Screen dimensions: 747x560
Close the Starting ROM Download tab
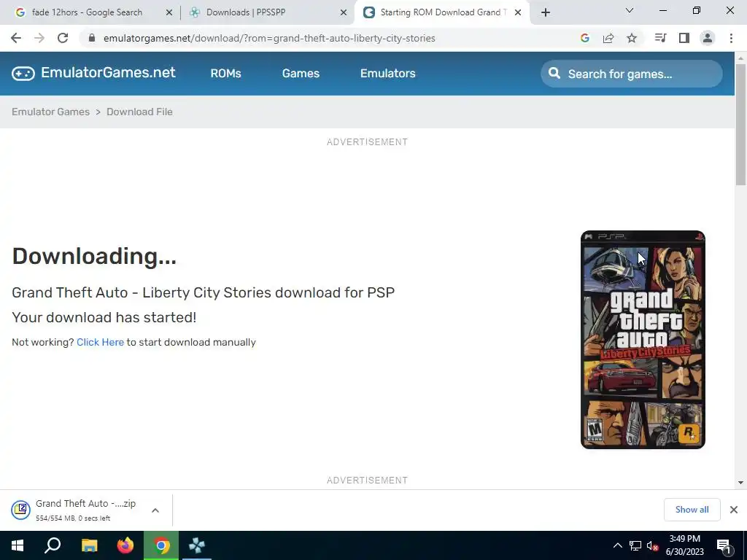coord(518,13)
